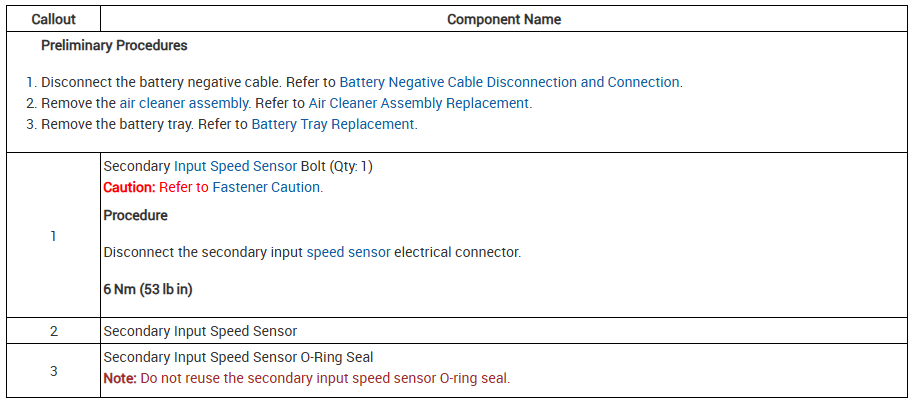Click 'Secondary Input Speed Sensor O-Ring Seal' text
The image size is (912, 400).
pos(238,357)
